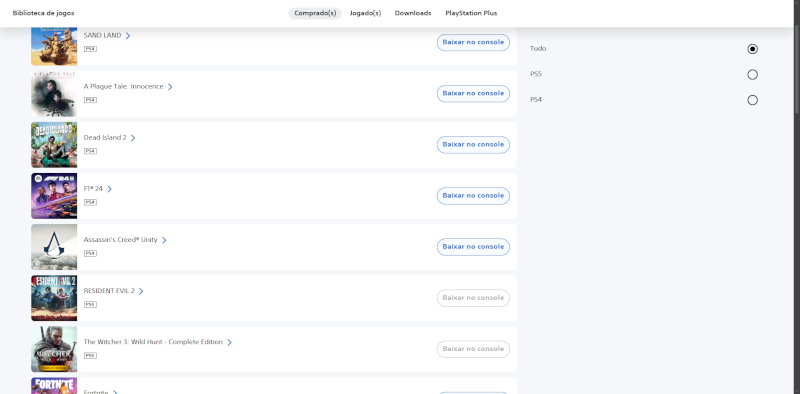The width and height of the screenshot is (800, 394).
Task: Click the PS4 badge under SAND LAND
Action: [90, 49]
